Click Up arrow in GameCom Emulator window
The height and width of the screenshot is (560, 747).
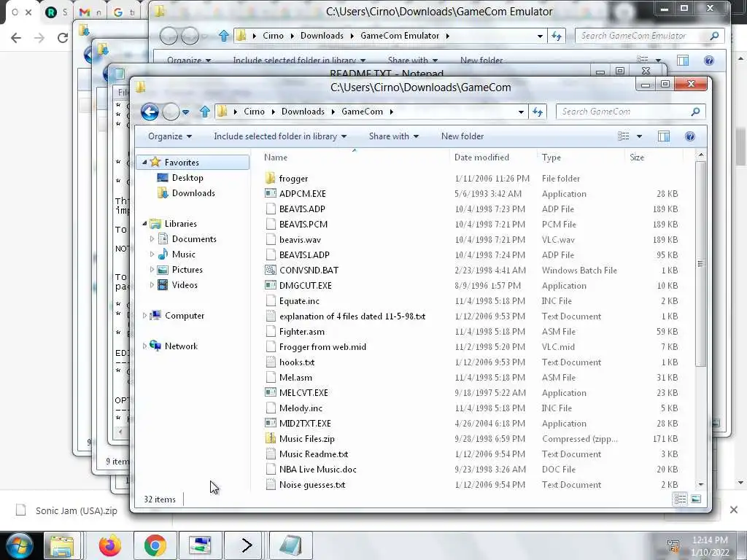(223, 36)
